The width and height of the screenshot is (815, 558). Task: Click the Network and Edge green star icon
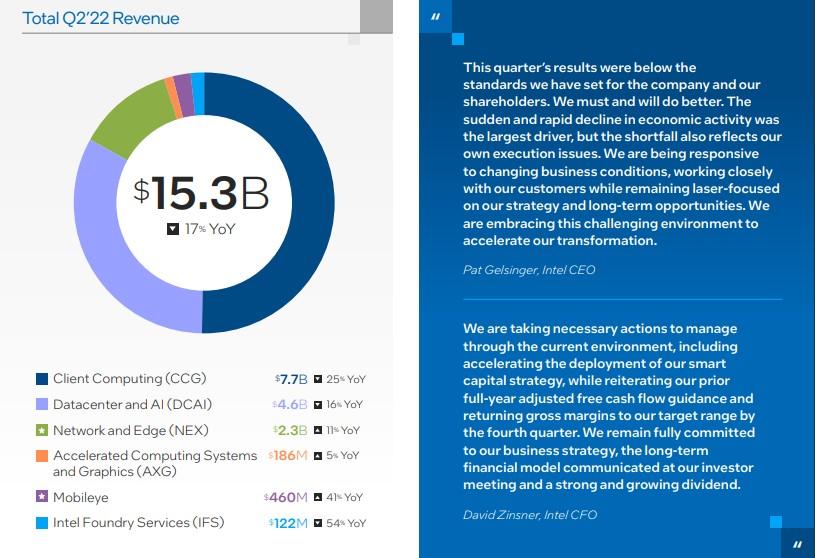tap(42, 431)
